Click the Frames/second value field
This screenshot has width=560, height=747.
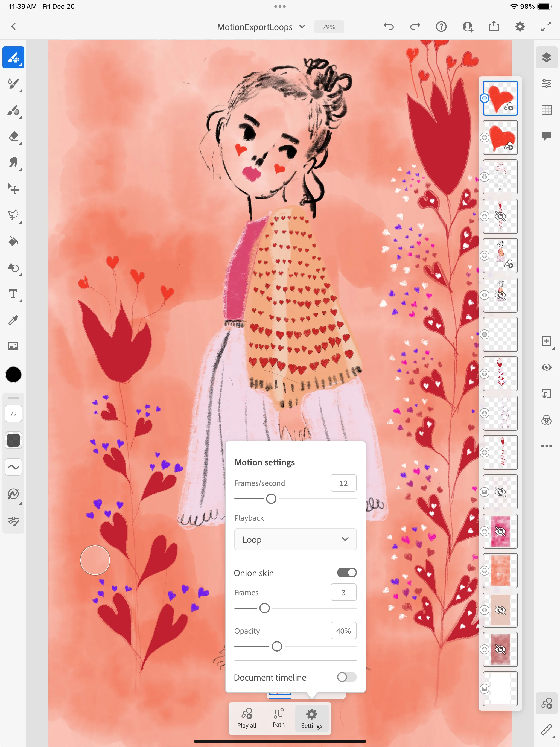click(343, 483)
